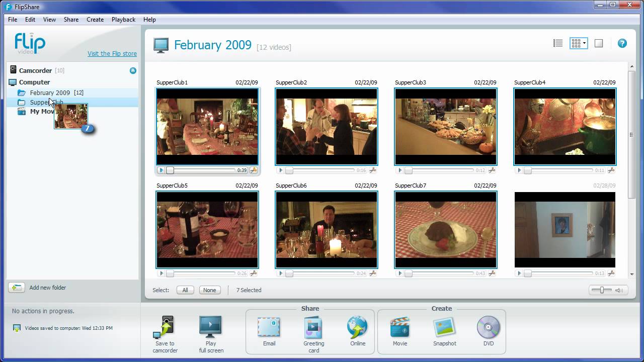
Task: Click the scrollbar down arrow
Action: point(631,274)
